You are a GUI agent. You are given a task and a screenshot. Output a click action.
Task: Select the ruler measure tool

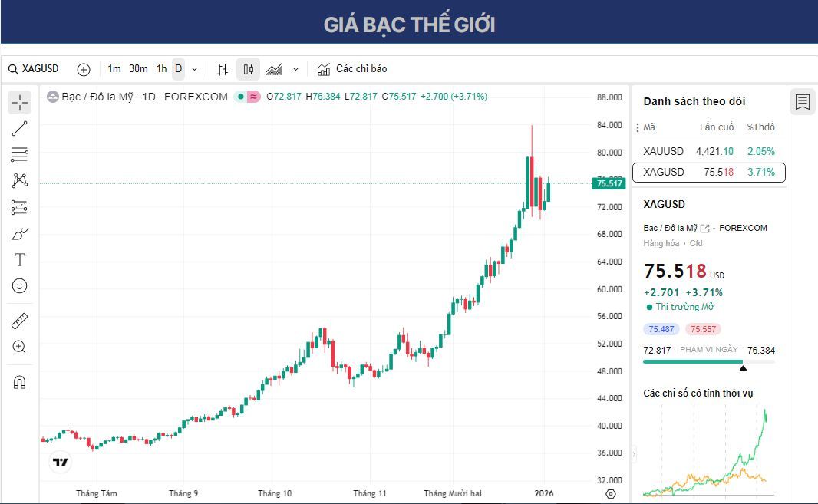[x=19, y=321]
